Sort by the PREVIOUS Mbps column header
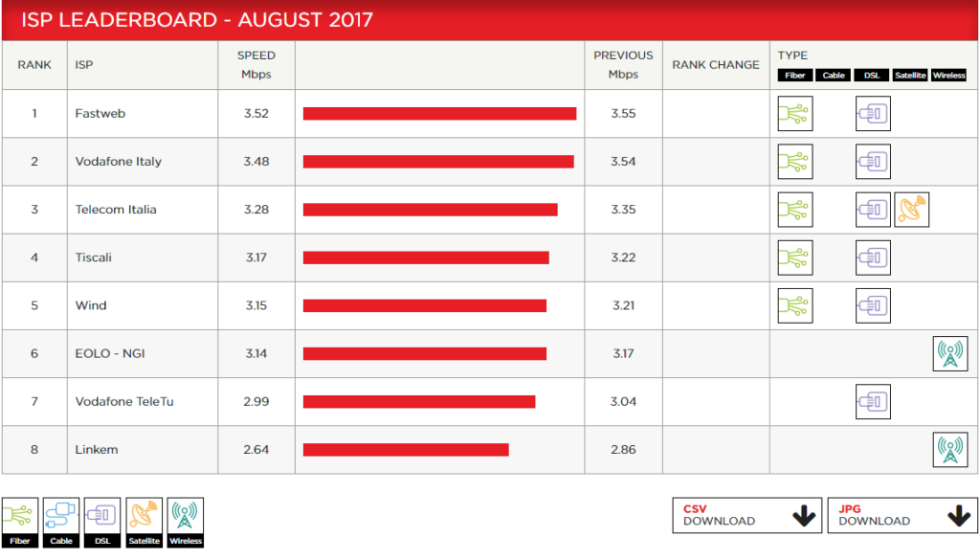Image resolution: width=980 pixels, height=560 pixels. click(x=623, y=65)
